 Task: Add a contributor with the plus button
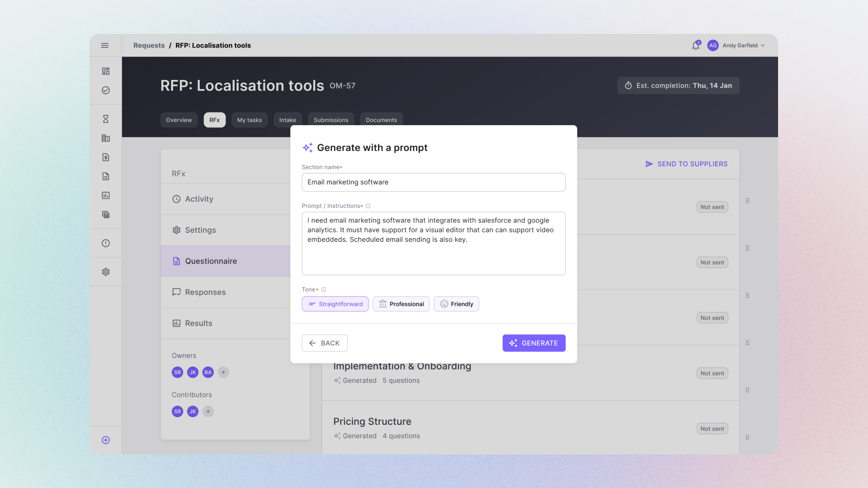[x=208, y=412]
